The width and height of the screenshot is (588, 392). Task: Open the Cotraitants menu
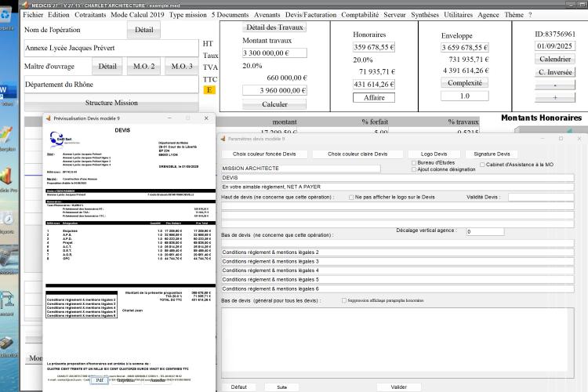point(90,15)
